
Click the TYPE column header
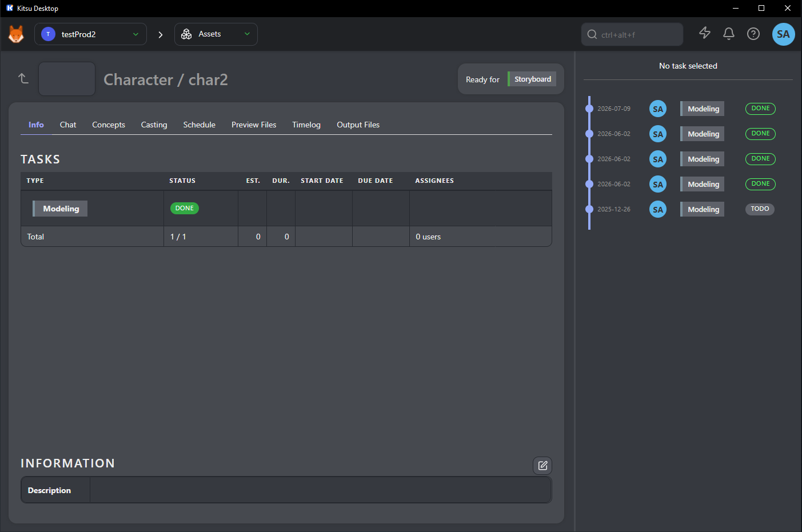(35, 181)
